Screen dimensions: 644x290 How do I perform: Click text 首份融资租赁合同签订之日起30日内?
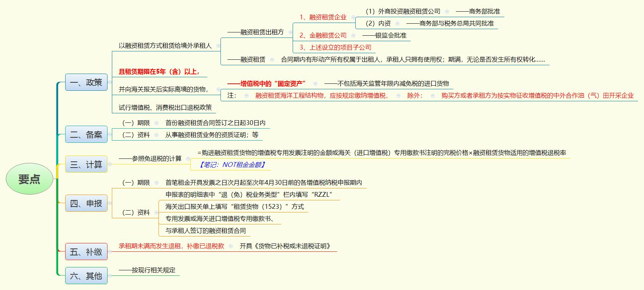tap(215, 123)
